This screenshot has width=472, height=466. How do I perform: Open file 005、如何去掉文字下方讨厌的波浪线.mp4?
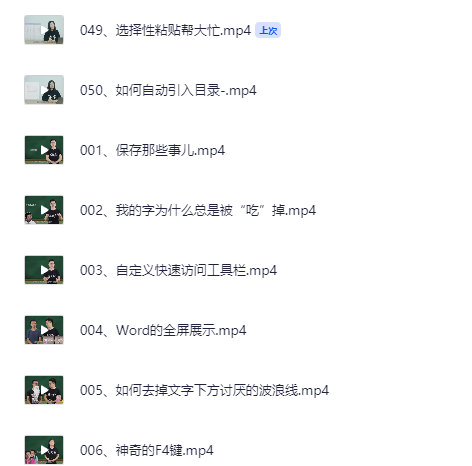pos(204,390)
